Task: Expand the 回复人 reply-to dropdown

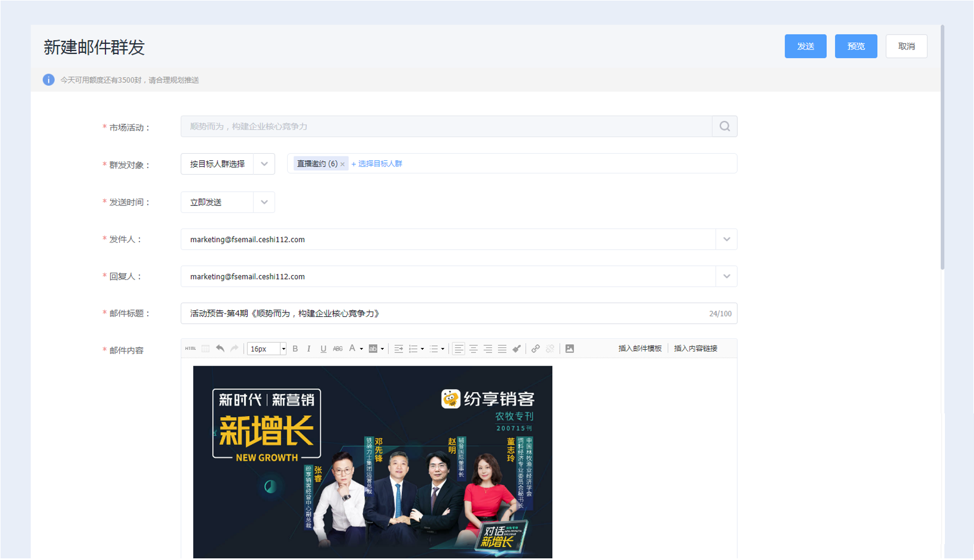Action: (x=726, y=276)
